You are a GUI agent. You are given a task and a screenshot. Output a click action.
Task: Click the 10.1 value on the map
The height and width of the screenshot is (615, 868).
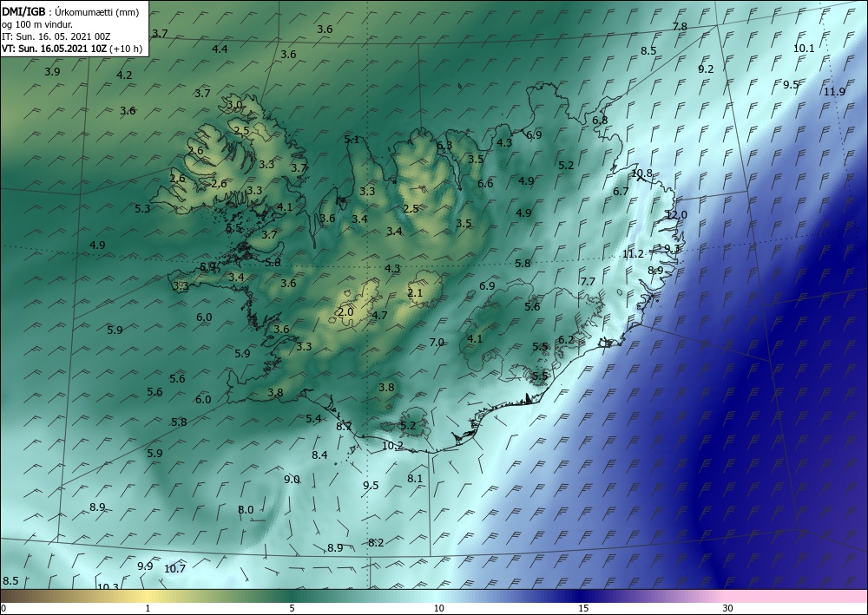coord(804,48)
